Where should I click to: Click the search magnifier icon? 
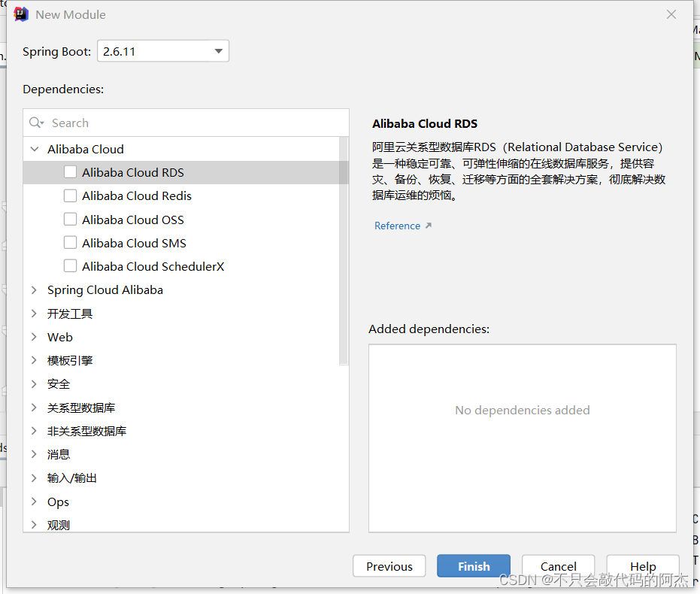pos(35,123)
